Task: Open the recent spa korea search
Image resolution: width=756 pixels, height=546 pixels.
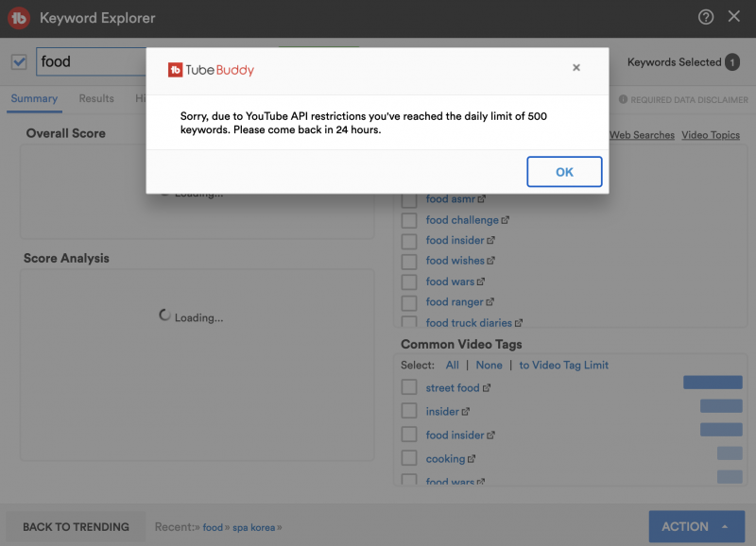Action: [253, 527]
